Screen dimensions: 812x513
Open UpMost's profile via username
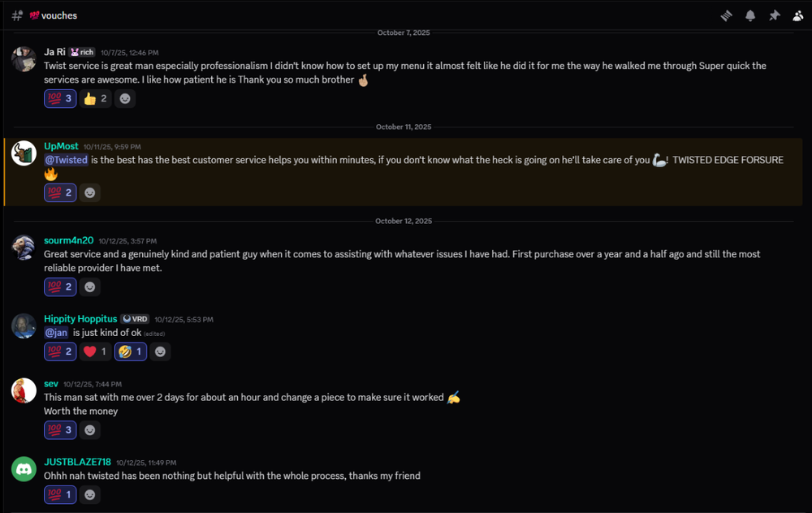coord(61,146)
